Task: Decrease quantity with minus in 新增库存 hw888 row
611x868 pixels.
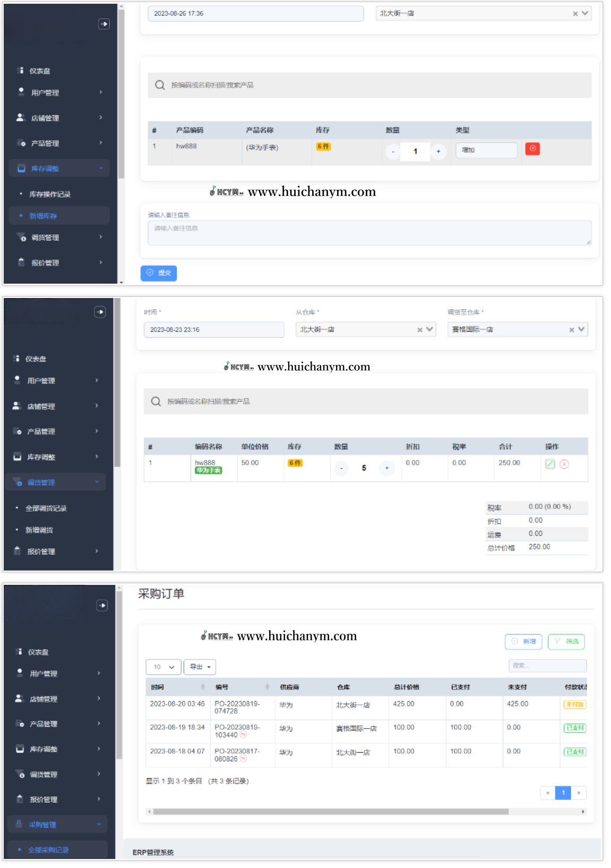Action: [x=393, y=151]
